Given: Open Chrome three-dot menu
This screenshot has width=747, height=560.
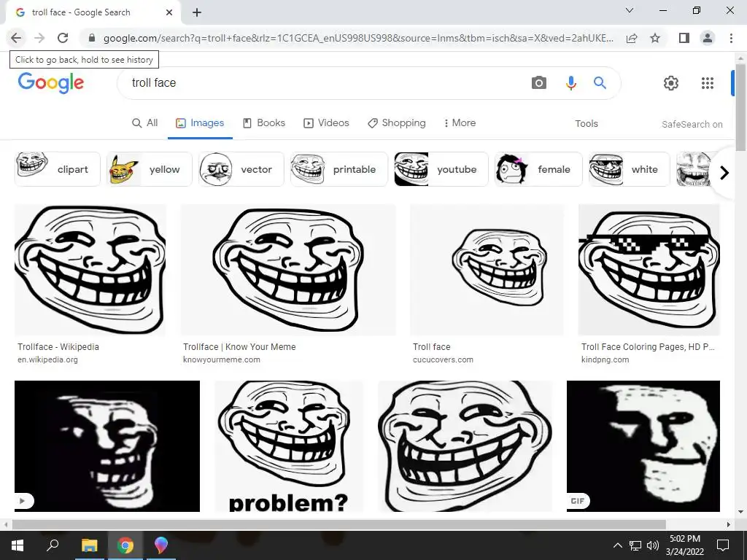Looking at the screenshot, I should (x=731, y=38).
